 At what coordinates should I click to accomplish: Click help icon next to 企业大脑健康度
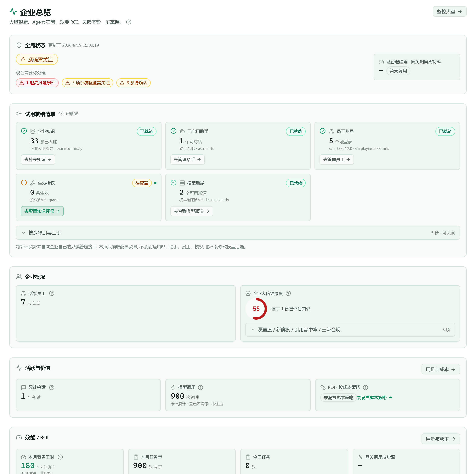(x=288, y=293)
